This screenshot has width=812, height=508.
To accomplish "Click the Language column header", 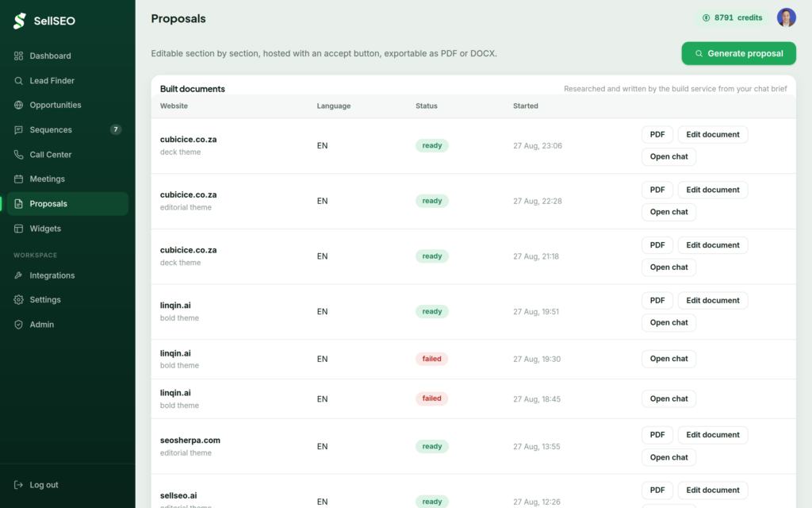I will point(334,106).
